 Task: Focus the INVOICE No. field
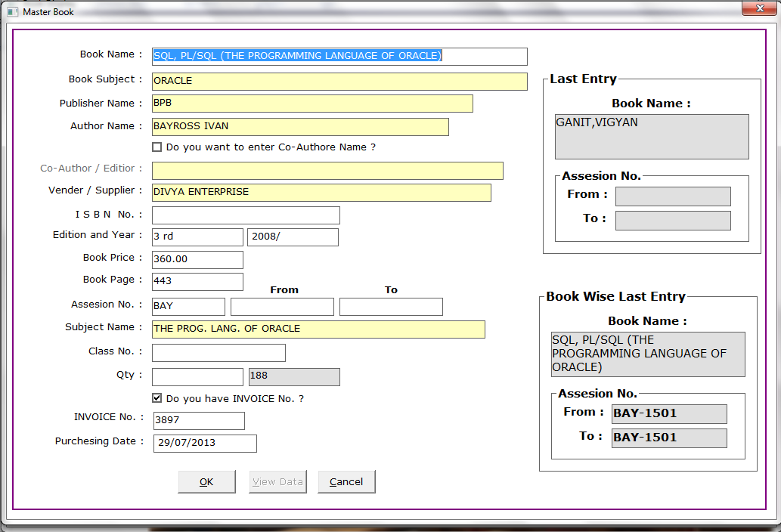click(198, 421)
